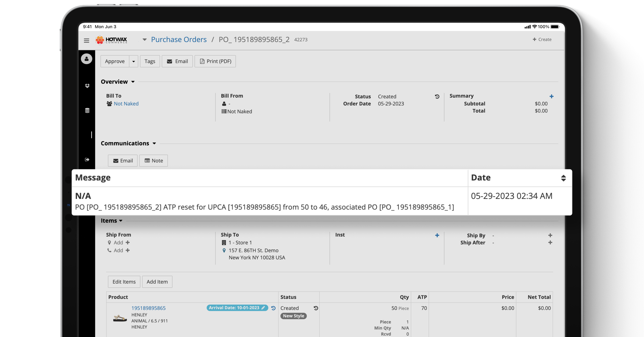644x337 pixels.
Task: Open the Dropbox-style sidebar icon
Action: pyautogui.click(x=87, y=86)
